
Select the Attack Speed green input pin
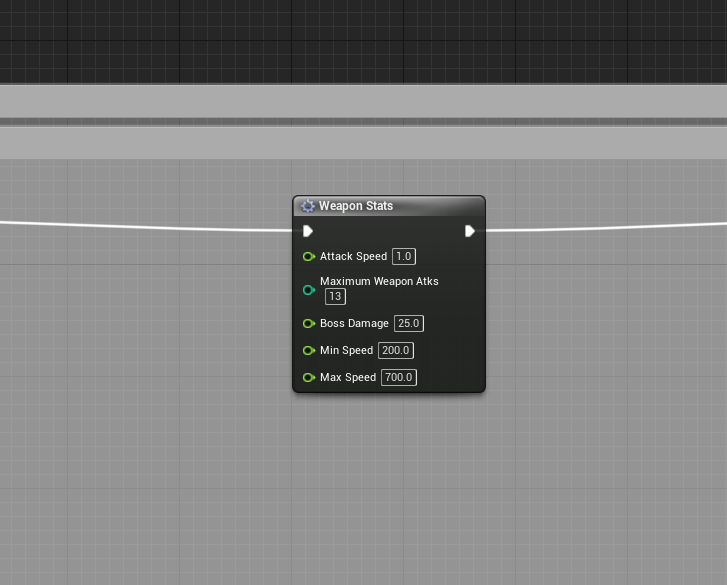pos(308,257)
